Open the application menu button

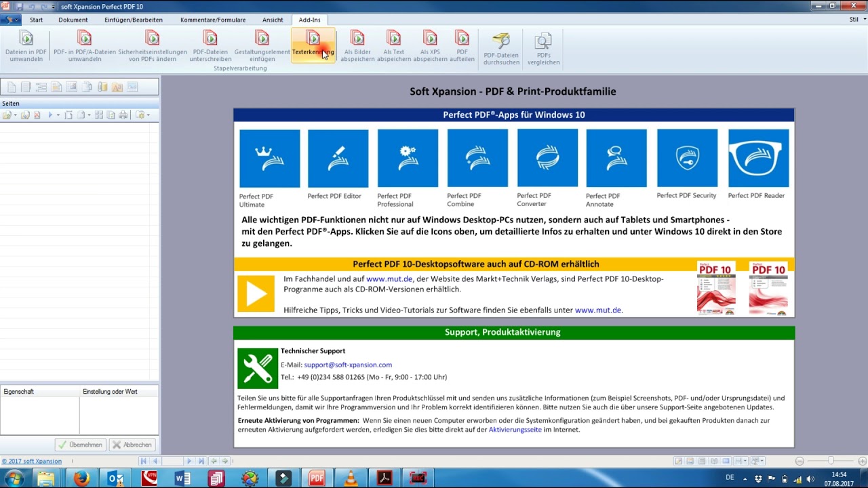click(10, 20)
